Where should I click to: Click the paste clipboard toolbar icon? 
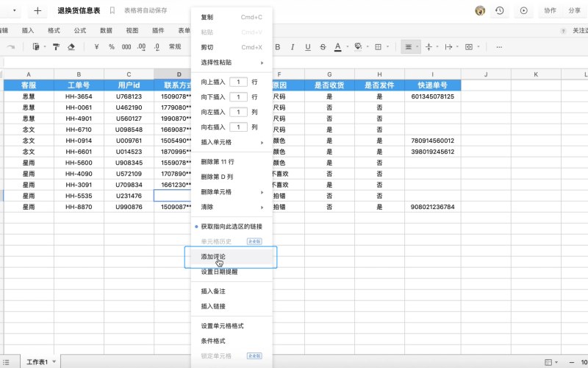click(x=36, y=47)
